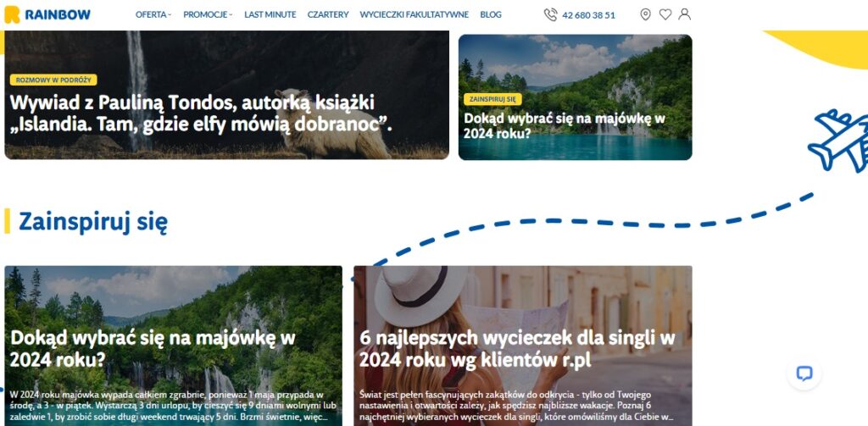Viewport: 868px width, 426px height.
Task: Go to Czartery menu item
Action: click(x=328, y=15)
